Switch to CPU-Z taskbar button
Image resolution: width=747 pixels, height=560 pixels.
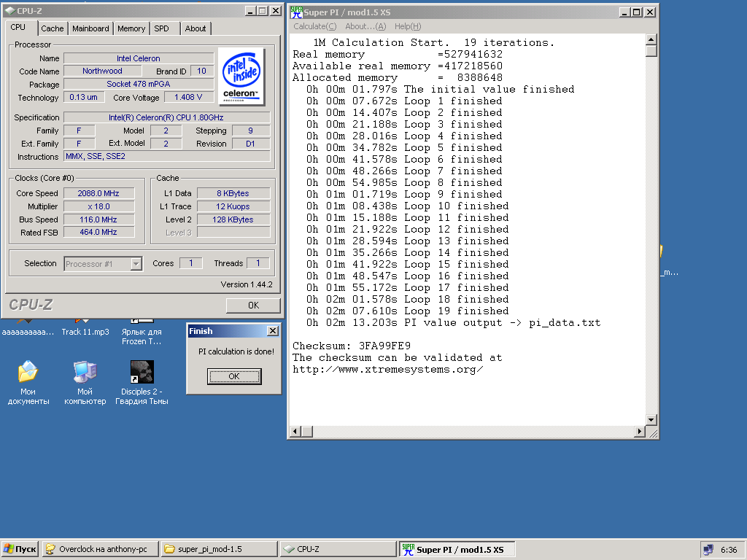click(338, 549)
